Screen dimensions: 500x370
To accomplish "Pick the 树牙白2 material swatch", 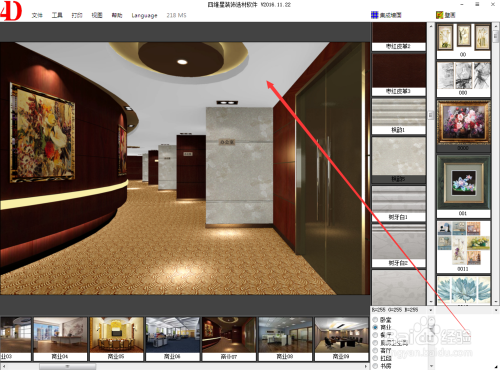I will click(x=399, y=245).
